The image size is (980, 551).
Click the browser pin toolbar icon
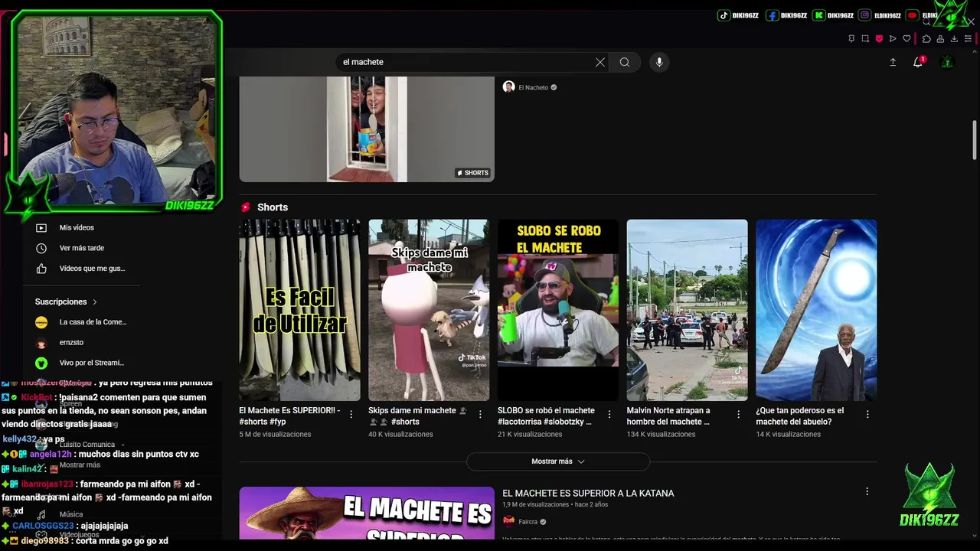[x=851, y=38]
